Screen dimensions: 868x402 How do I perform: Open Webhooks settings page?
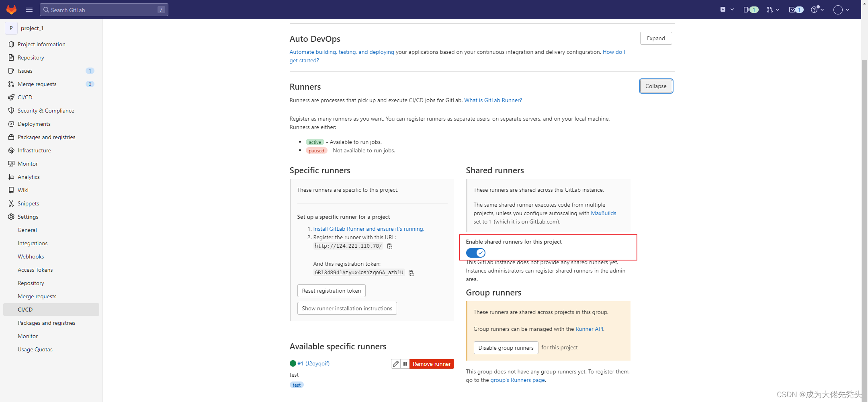tap(31, 256)
